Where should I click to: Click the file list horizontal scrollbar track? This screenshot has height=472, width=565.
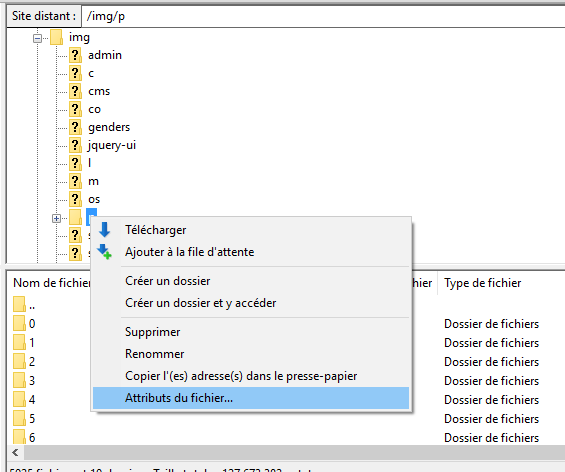click(x=294, y=453)
